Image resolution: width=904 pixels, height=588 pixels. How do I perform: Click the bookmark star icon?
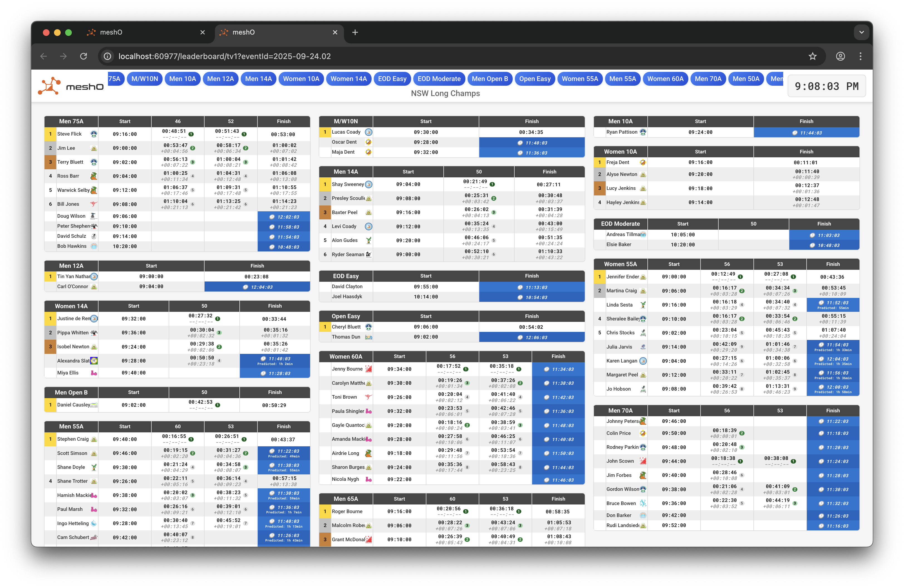tap(812, 56)
